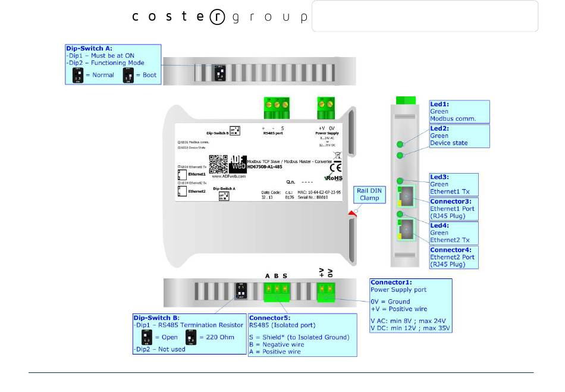The width and height of the screenshot is (565, 392).
Task: Click the 'Dip-Switch B:' heading
Action: click(156, 318)
